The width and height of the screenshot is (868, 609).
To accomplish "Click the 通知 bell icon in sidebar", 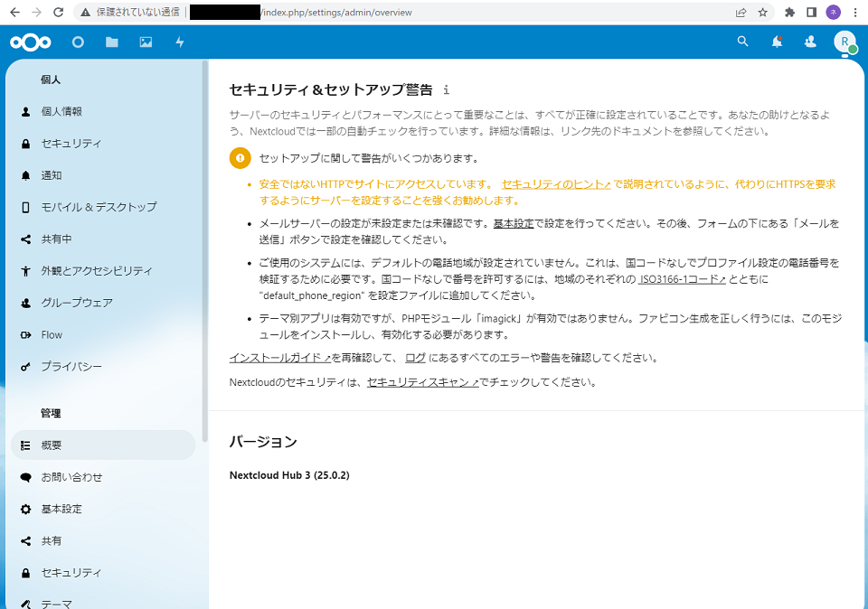I will click(25, 175).
